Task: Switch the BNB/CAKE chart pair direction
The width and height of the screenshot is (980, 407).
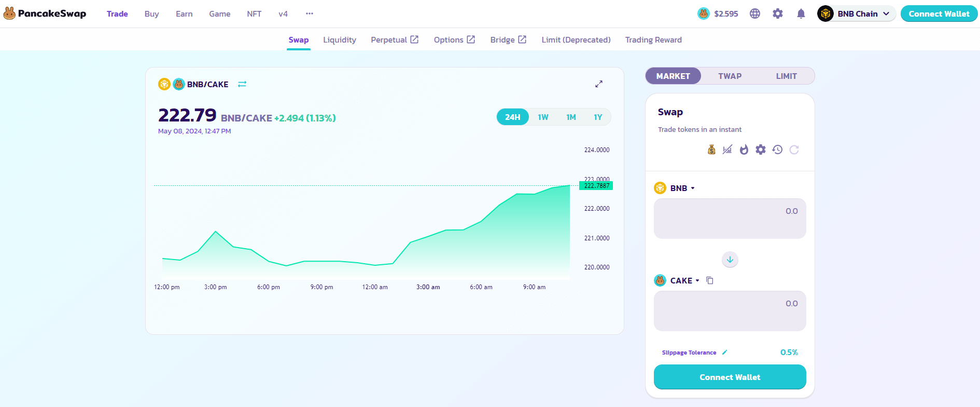Action: [242, 84]
